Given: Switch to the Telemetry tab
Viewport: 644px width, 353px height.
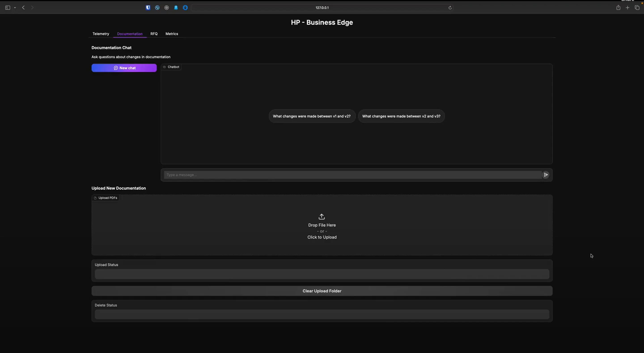Looking at the screenshot, I should pyautogui.click(x=101, y=34).
